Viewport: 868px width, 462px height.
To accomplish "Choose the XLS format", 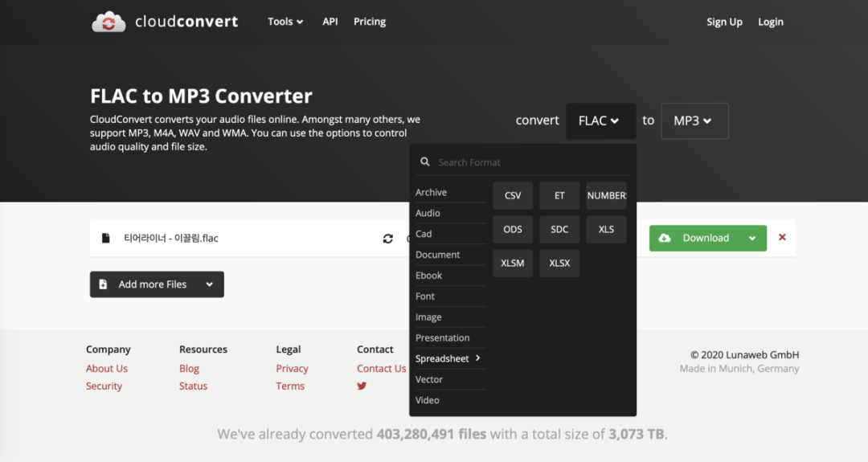I will pos(606,229).
